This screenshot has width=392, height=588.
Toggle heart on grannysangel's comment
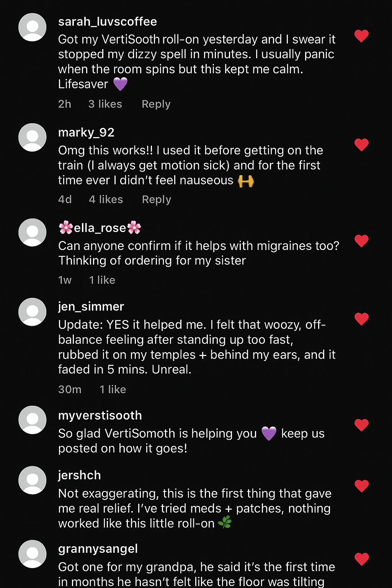361,559
